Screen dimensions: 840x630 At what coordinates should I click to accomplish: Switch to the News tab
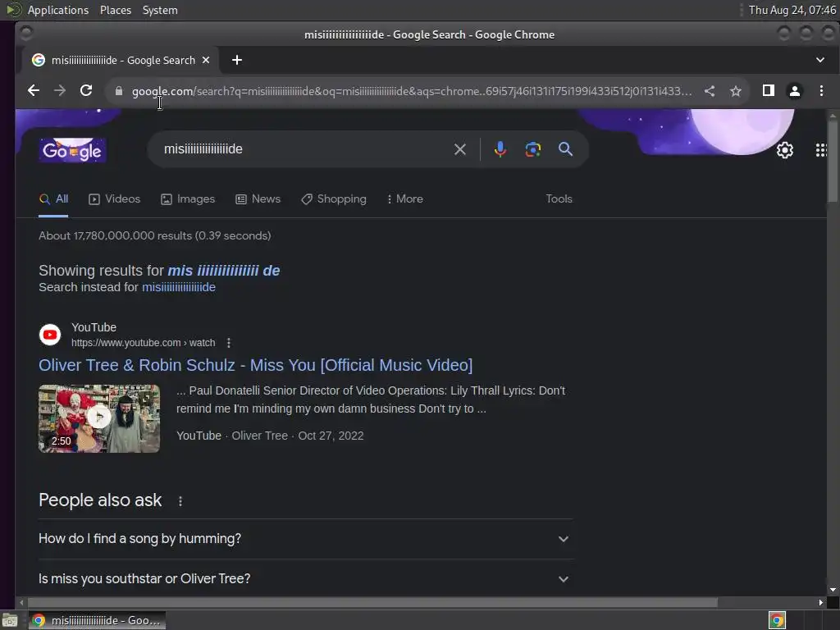click(258, 199)
